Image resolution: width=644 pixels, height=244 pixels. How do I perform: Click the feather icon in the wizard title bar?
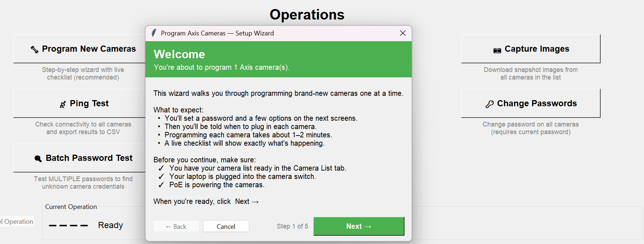click(154, 33)
